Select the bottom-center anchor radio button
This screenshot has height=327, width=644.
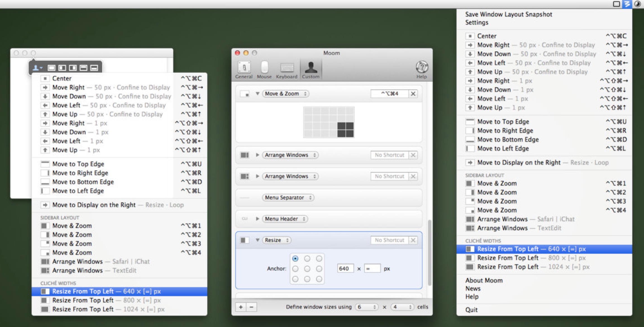[307, 279]
